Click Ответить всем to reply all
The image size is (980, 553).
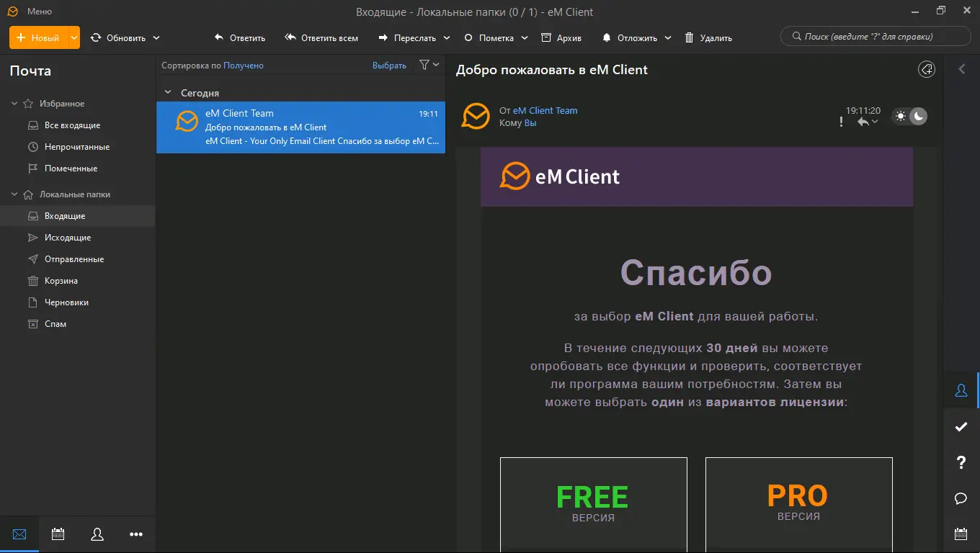click(x=321, y=37)
